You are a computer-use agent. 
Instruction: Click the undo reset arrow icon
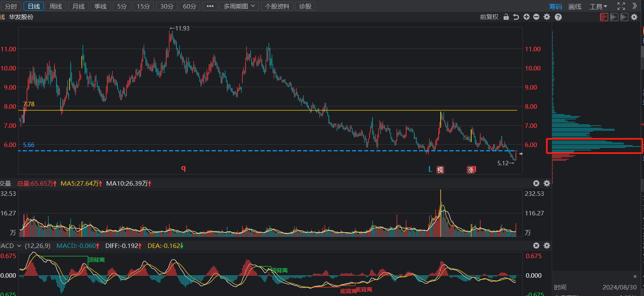click(x=516, y=17)
